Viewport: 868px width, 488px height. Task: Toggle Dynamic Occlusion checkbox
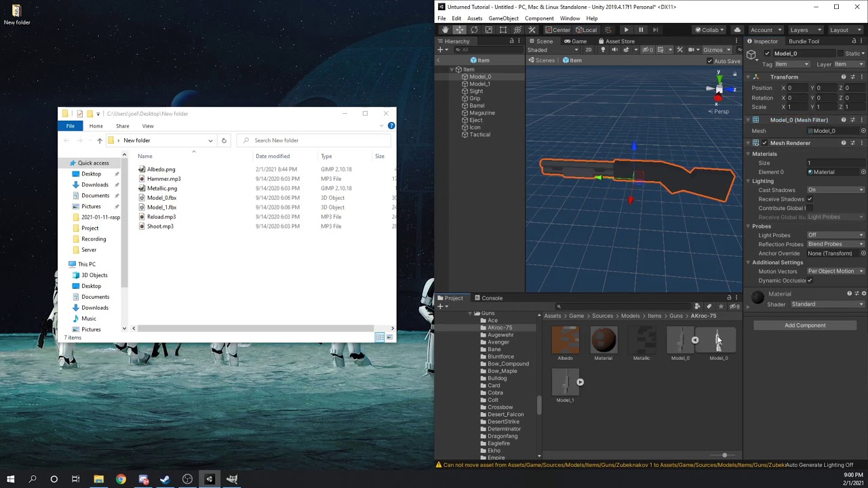click(810, 281)
